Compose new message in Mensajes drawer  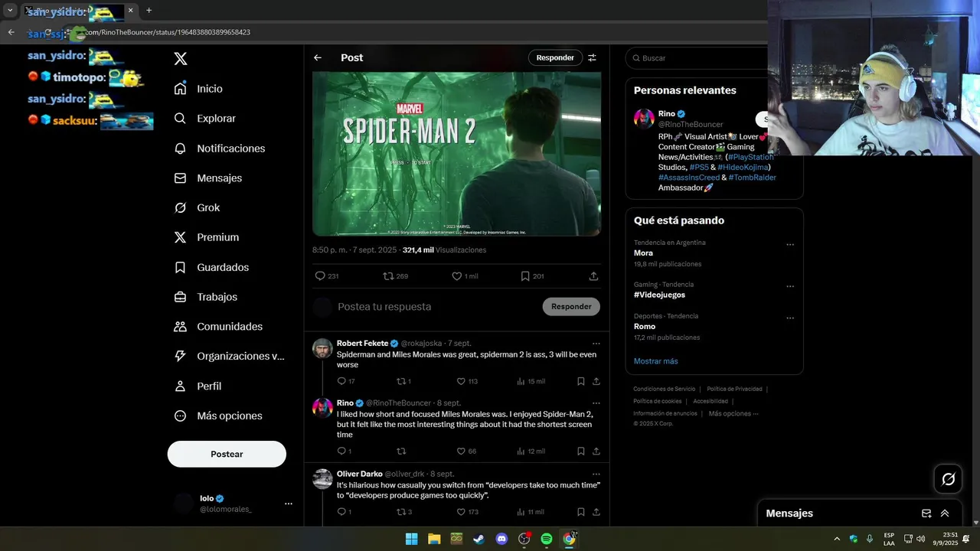pyautogui.click(x=926, y=514)
